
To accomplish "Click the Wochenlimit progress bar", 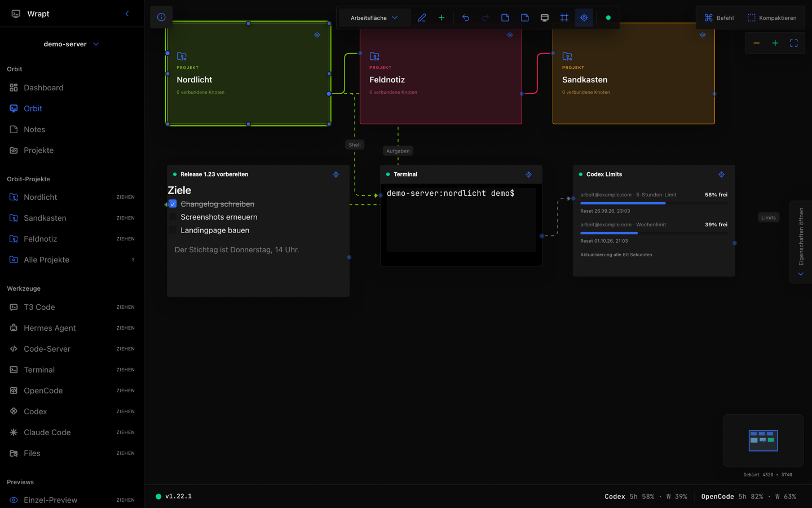I will (654, 233).
